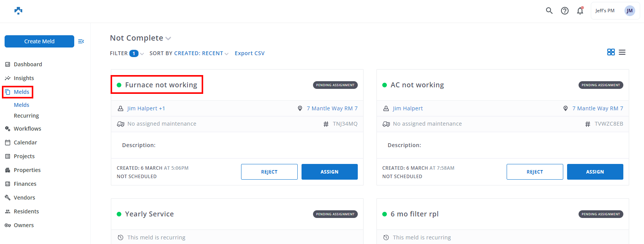The width and height of the screenshot is (644, 244).
Task: Click the Property Meld logo
Action: [18, 11]
